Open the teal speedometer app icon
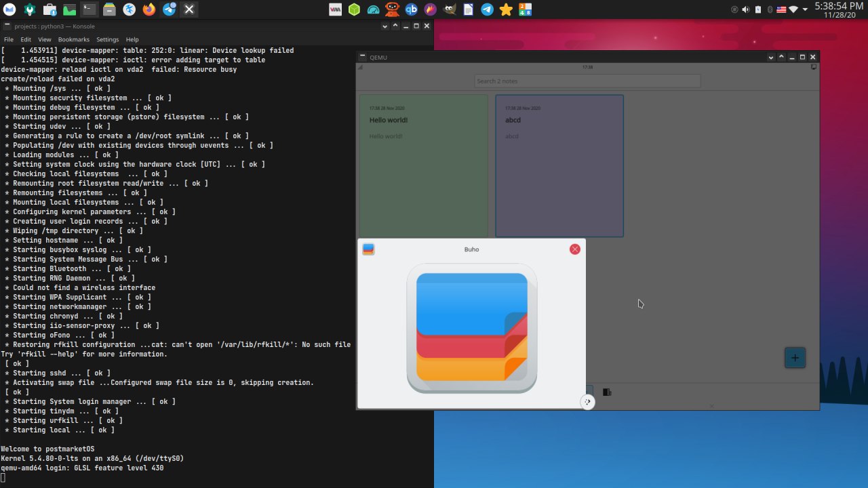This screenshot has height=488, width=868. point(373,9)
